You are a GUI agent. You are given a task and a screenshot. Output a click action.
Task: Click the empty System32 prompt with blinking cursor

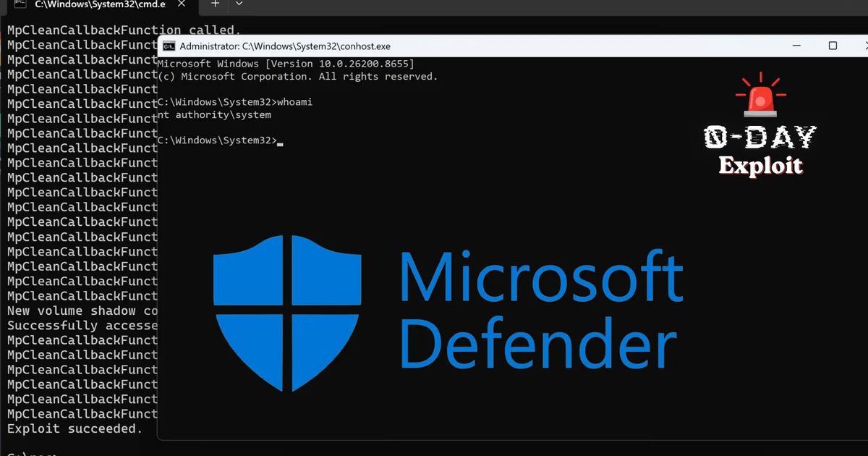(220, 140)
